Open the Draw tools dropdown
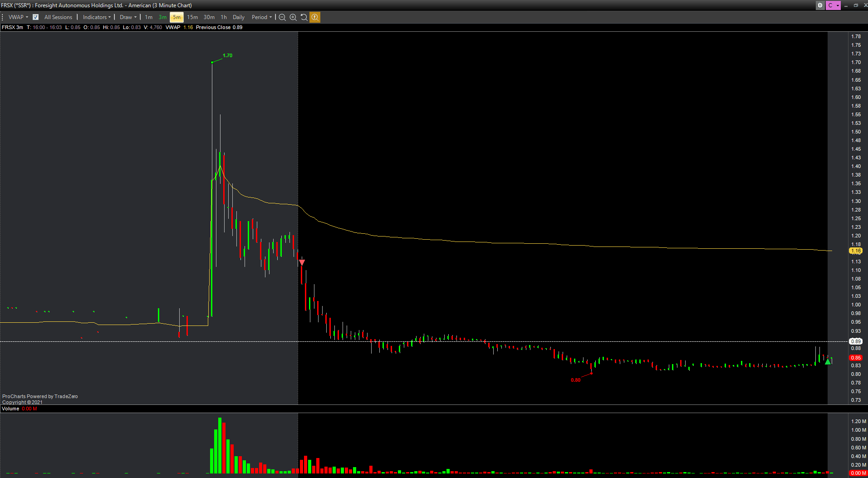 click(128, 17)
